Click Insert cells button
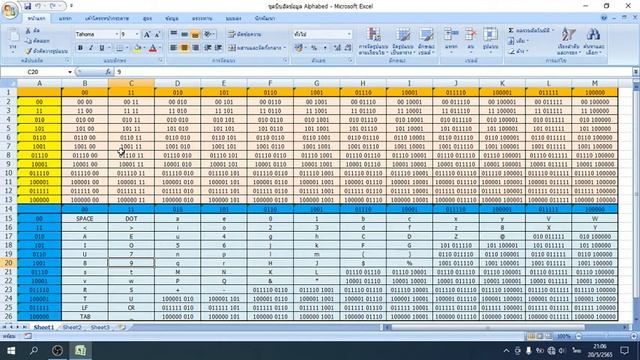This screenshot has width=640, height=360. pyautogui.click(x=451, y=40)
